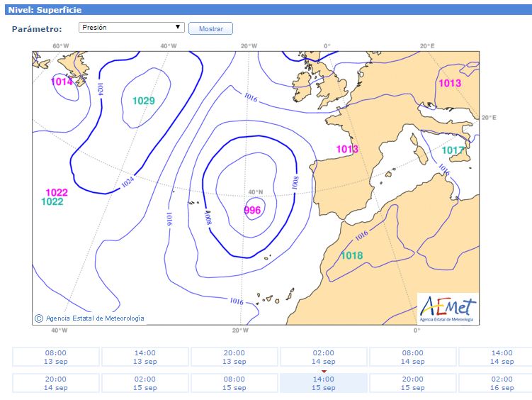Click the 40°N latitude label
This screenshot has height=400, width=532.
tap(256, 192)
